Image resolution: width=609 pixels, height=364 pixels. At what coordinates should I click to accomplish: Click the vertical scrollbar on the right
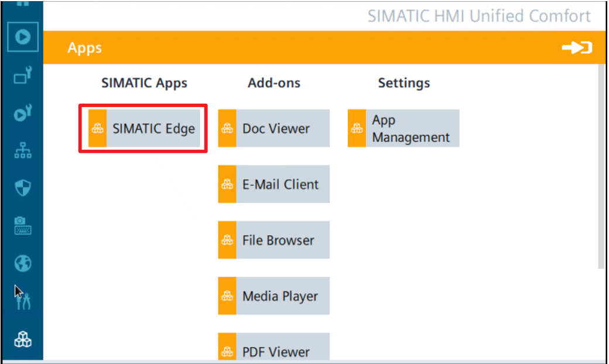(x=601, y=166)
